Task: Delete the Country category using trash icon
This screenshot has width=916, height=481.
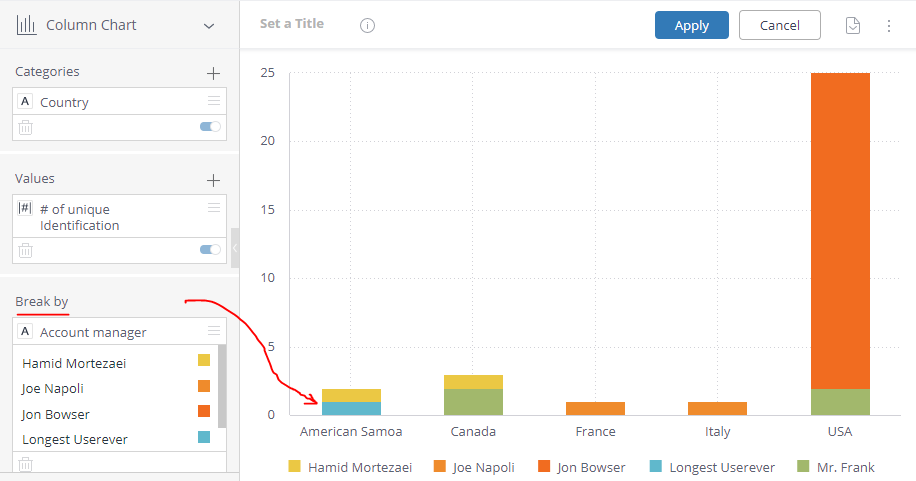Action: 25,127
